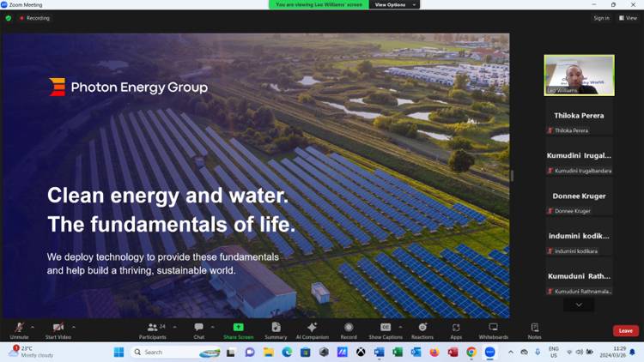
Task: Open the meeting Summary
Action: pyautogui.click(x=276, y=330)
